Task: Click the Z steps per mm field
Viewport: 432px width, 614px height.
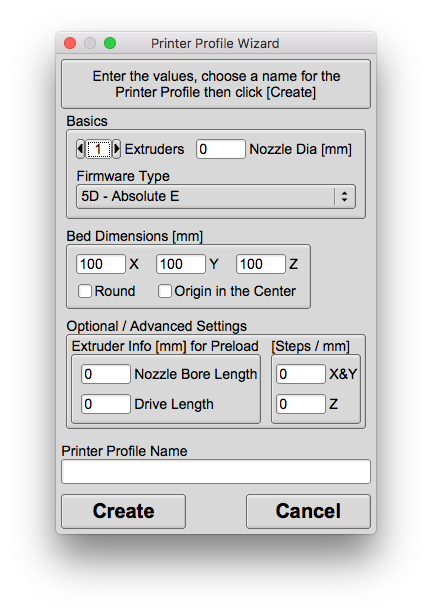Action: 301,404
